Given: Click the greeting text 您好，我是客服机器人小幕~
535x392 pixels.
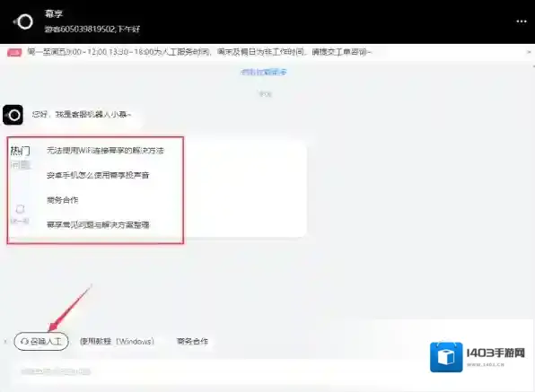Looking at the screenshot, I should click(82, 115).
